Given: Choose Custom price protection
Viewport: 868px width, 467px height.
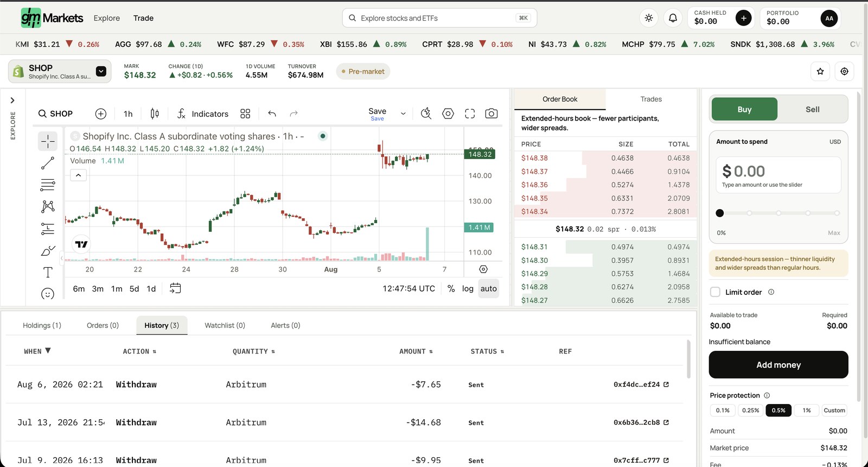Looking at the screenshot, I should tap(834, 411).
